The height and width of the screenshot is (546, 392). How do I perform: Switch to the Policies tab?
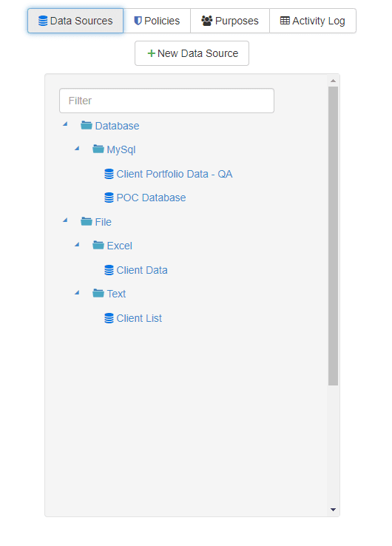157,21
